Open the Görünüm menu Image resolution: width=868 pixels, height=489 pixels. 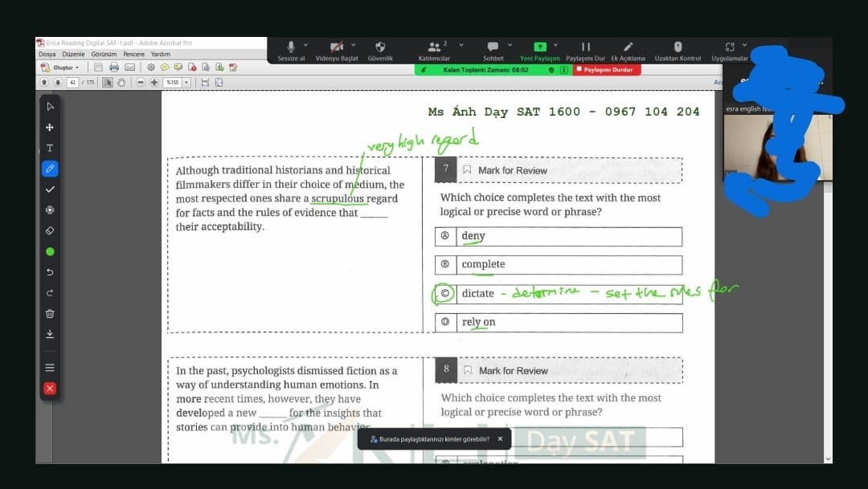[104, 55]
